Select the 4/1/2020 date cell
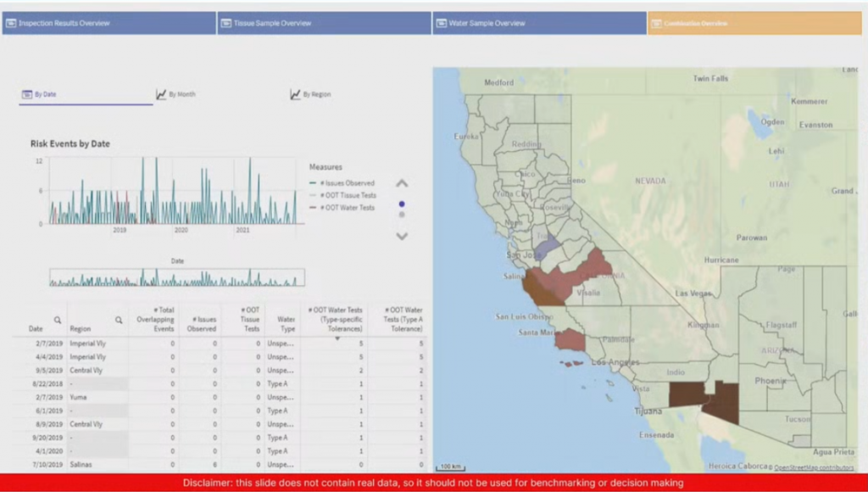 (x=47, y=451)
